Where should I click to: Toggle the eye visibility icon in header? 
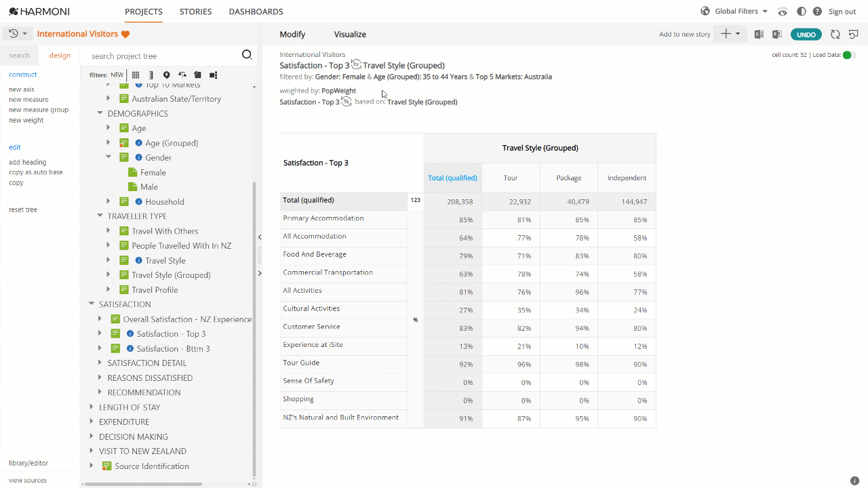click(783, 12)
